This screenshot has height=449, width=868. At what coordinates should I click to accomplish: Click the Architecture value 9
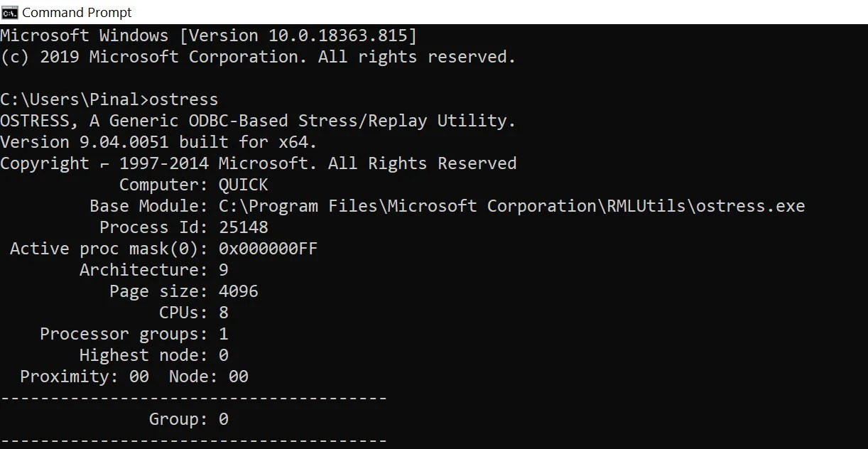click(x=222, y=269)
